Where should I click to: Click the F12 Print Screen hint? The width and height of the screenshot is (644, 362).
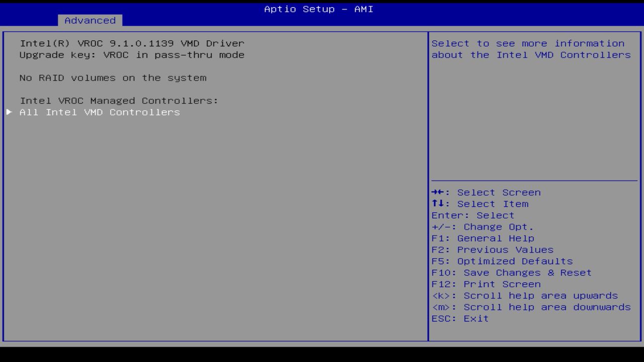point(486,284)
